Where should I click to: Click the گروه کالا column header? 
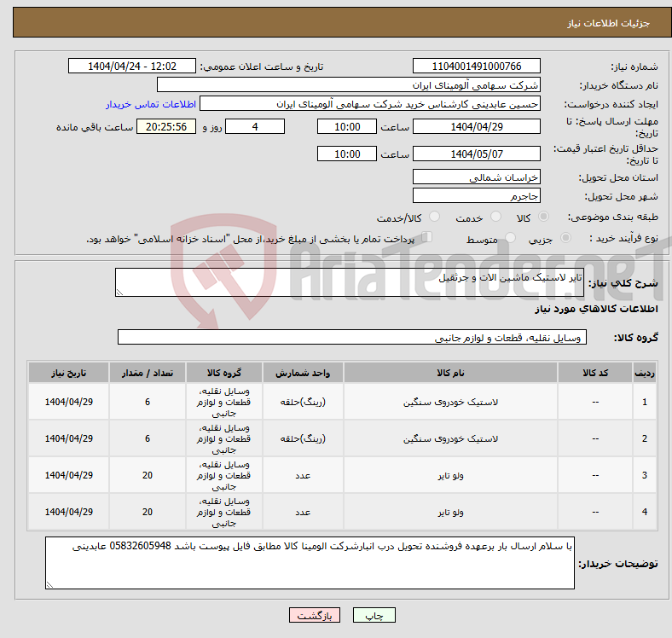point(224,373)
